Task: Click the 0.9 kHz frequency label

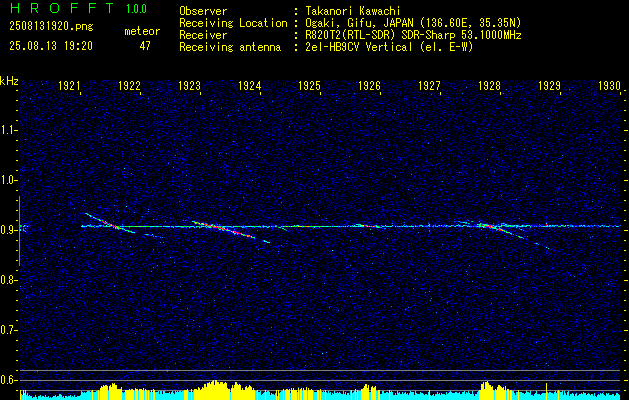Action: [9, 230]
